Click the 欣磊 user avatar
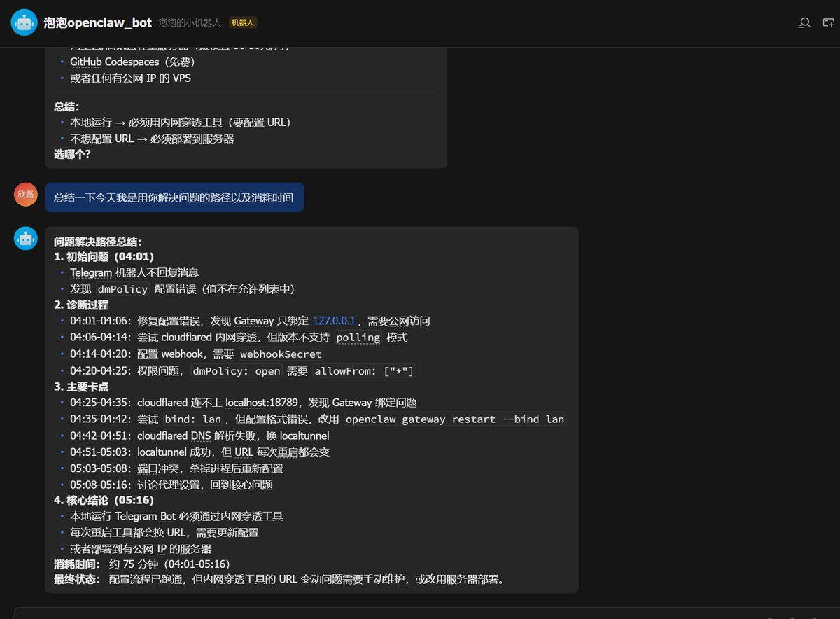Viewport: 840px width, 619px height. [25, 194]
